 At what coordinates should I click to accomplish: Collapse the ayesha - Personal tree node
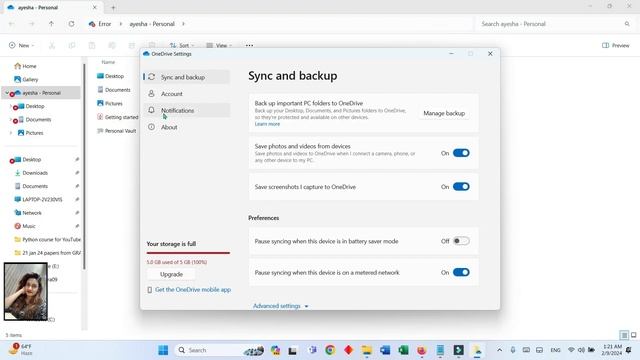[7, 93]
